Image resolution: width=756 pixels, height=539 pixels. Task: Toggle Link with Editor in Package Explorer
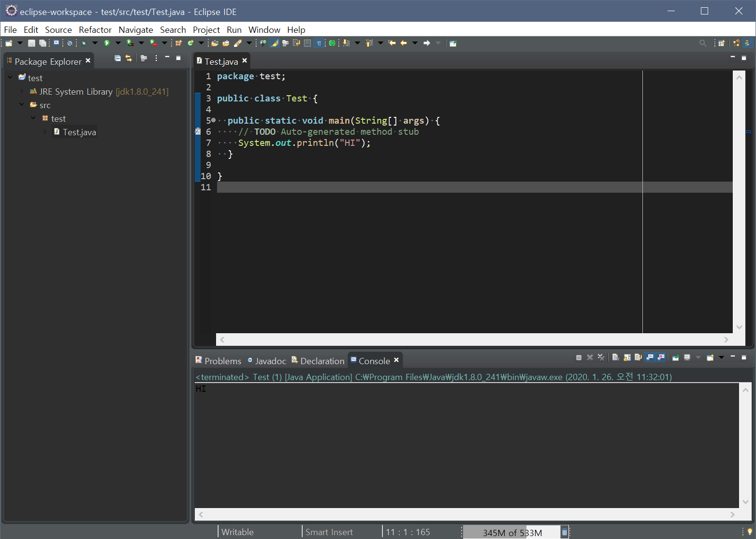[129, 58]
